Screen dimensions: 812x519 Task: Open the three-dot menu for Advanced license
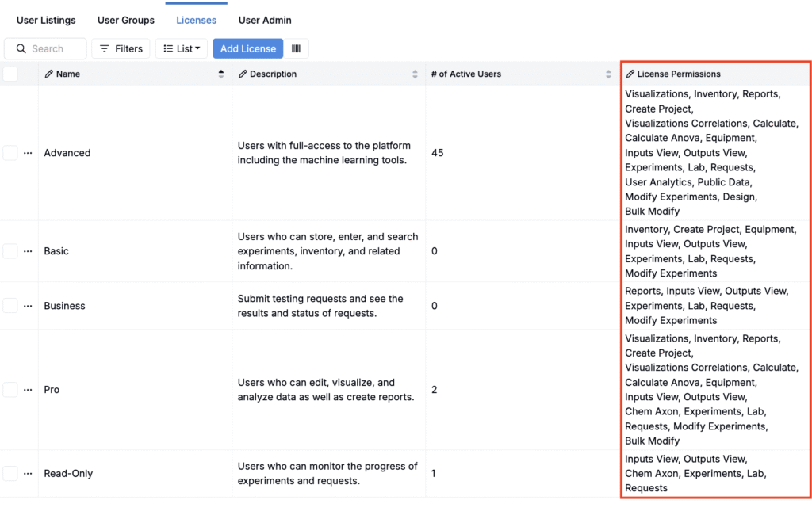tap(28, 153)
